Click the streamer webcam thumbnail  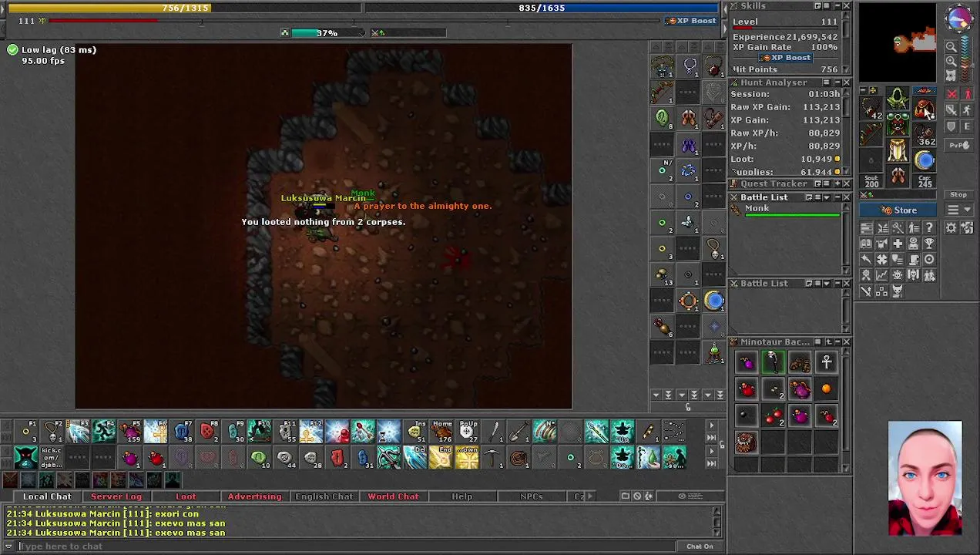point(925,479)
